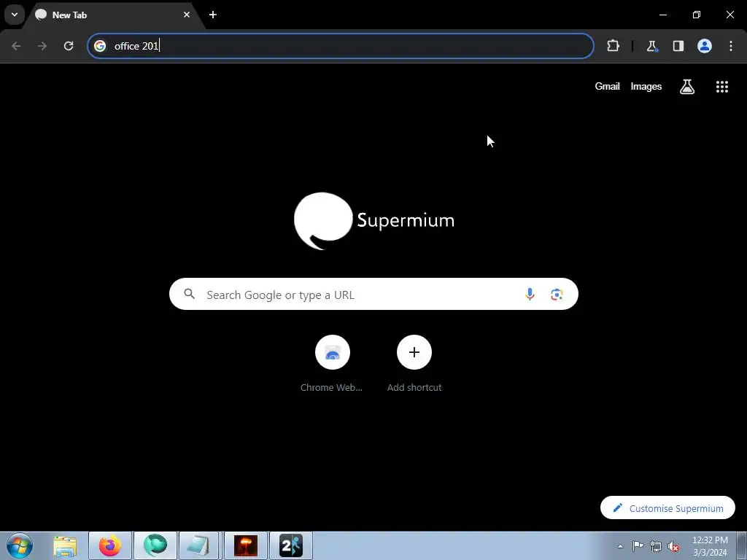747x560 pixels.
Task: Open the Windows Start menu
Action: click(20, 545)
